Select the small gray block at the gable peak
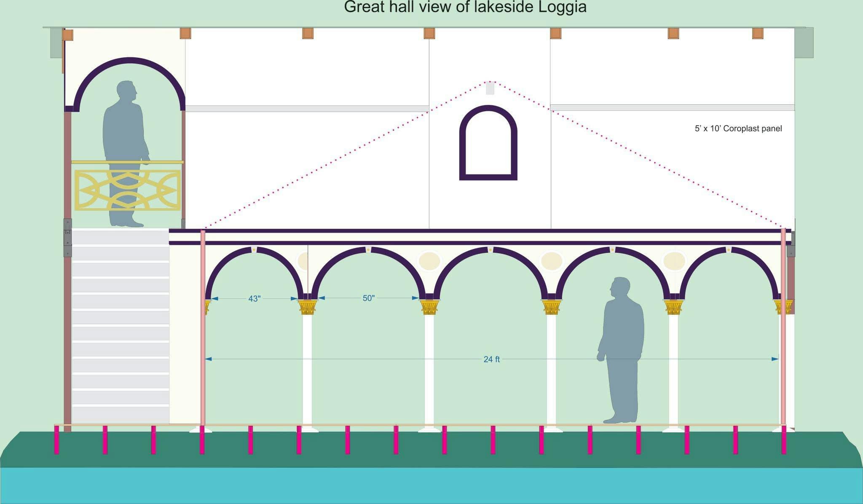The height and width of the screenshot is (504, 863). tap(490, 88)
